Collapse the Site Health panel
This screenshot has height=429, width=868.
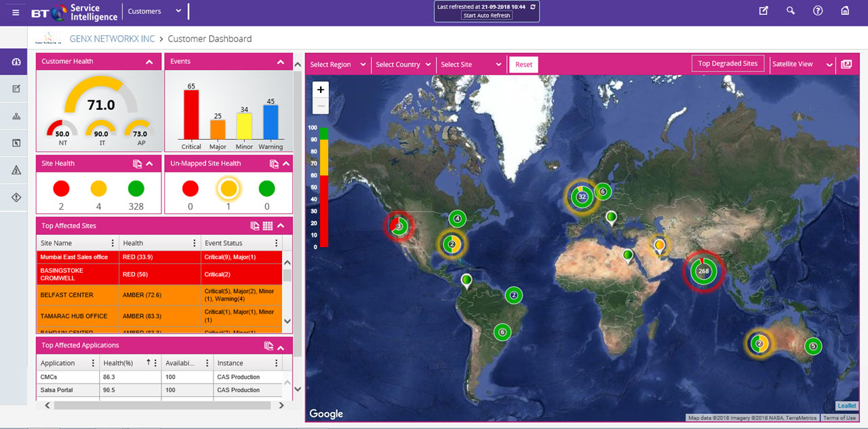click(149, 164)
